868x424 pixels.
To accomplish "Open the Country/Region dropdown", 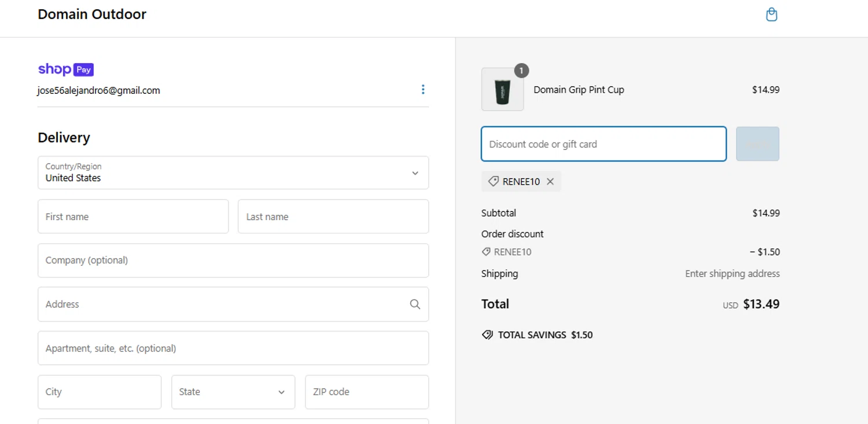I will 233,173.
